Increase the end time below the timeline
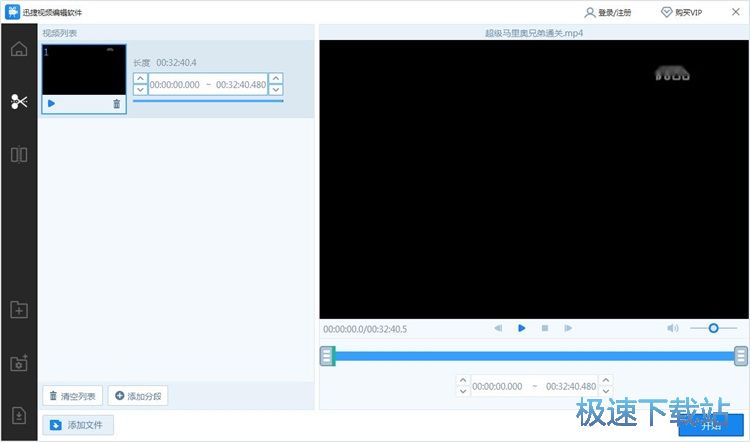 click(606, 380)
